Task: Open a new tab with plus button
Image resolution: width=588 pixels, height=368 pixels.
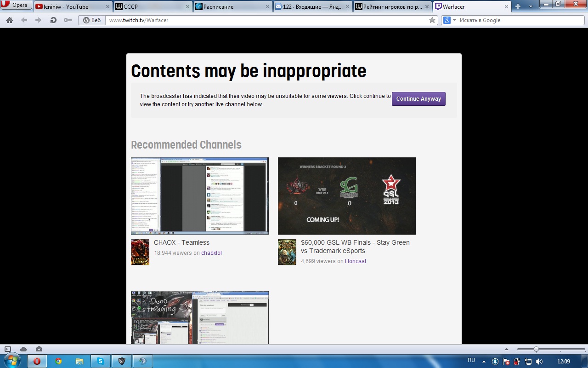Action: coord(518,6)
